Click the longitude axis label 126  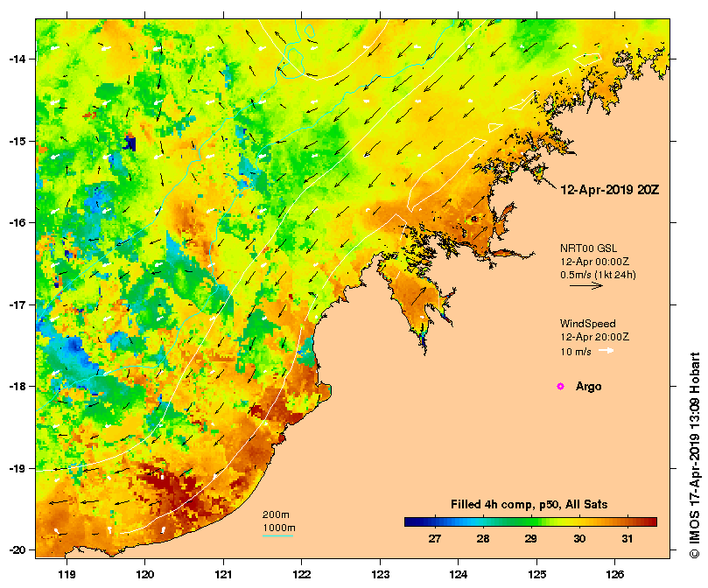tap(615, 575)
